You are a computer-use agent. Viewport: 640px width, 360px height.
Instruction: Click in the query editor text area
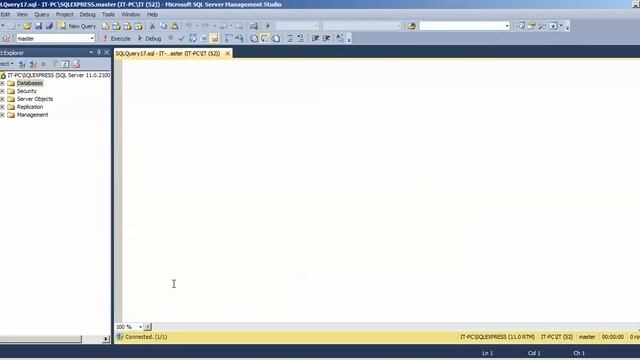point(381,190)
